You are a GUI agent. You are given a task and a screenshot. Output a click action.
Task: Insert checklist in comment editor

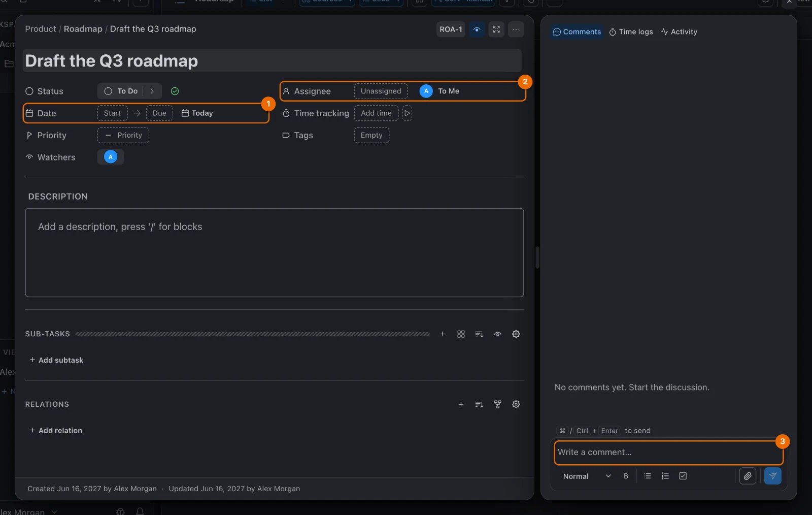(x=683, y=476)
